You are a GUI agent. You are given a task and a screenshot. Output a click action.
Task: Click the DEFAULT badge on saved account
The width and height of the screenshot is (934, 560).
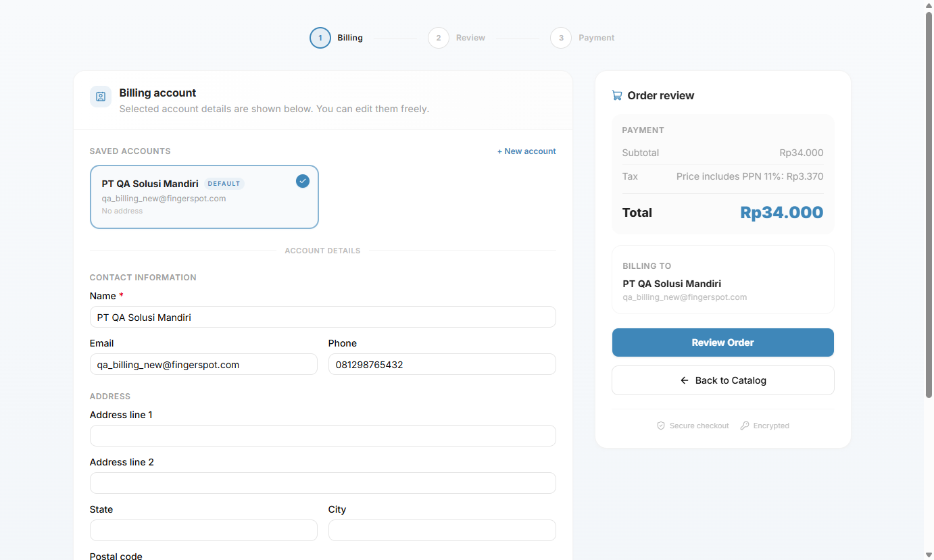(x=224, y=184)
